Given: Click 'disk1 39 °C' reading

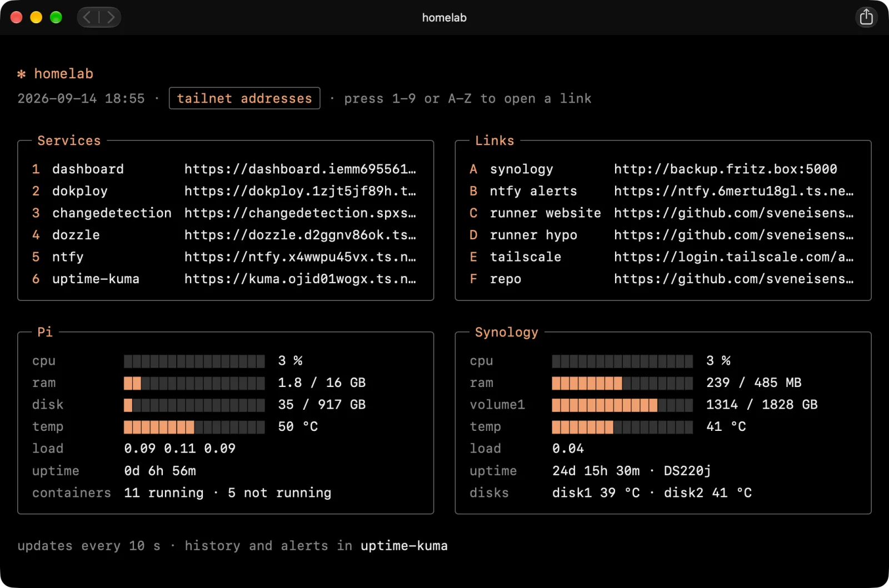Looking at the screenshot, I should coord(596,493).
